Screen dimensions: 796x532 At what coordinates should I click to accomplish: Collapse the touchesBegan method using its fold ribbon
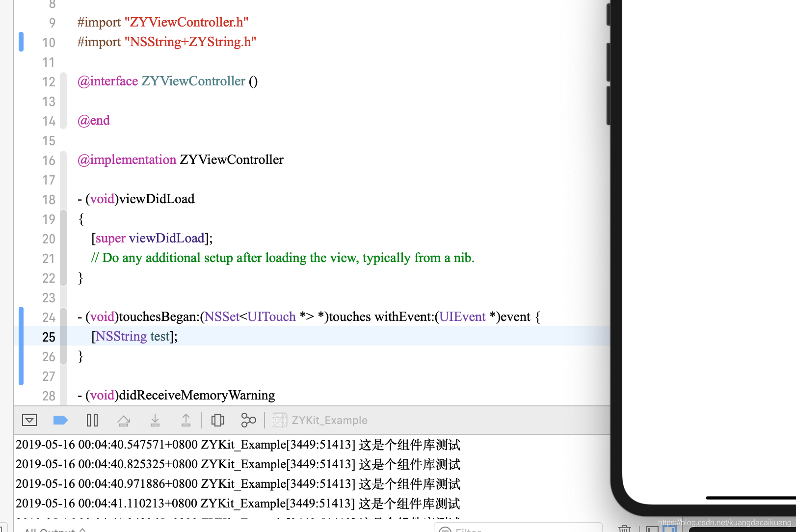[63, 336]
